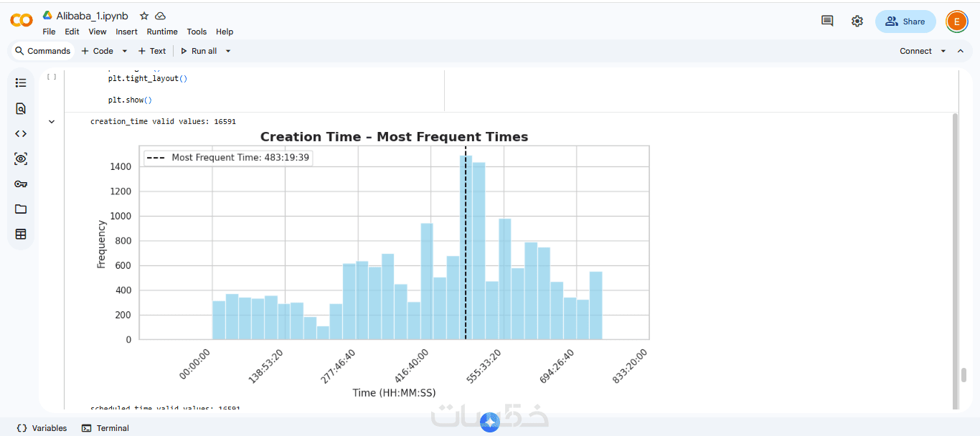This screenshot has height=436, width=980.
Task: Open the settings gear icon
Action: [x=857, y=21]
